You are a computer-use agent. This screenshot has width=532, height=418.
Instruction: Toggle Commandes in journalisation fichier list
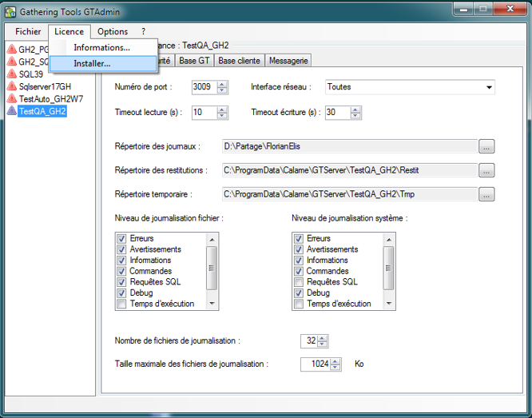(121, 271)
